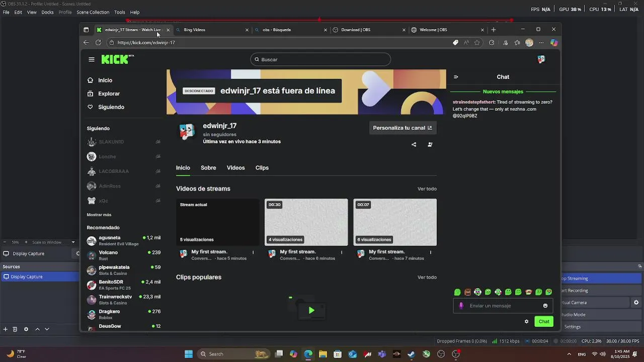Move source down with the down arrow

47,329
